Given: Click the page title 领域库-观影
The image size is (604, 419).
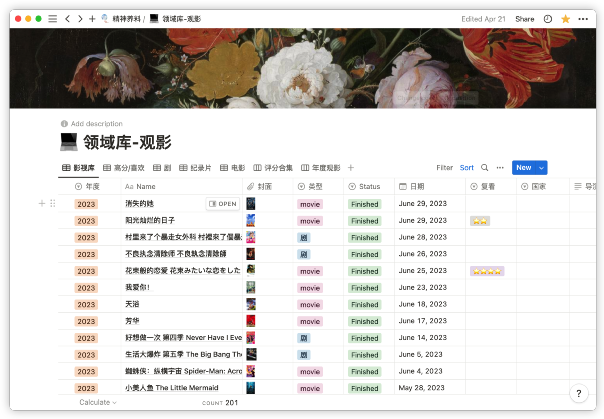Looking at the screenshot, I should (x=127, y=142).
